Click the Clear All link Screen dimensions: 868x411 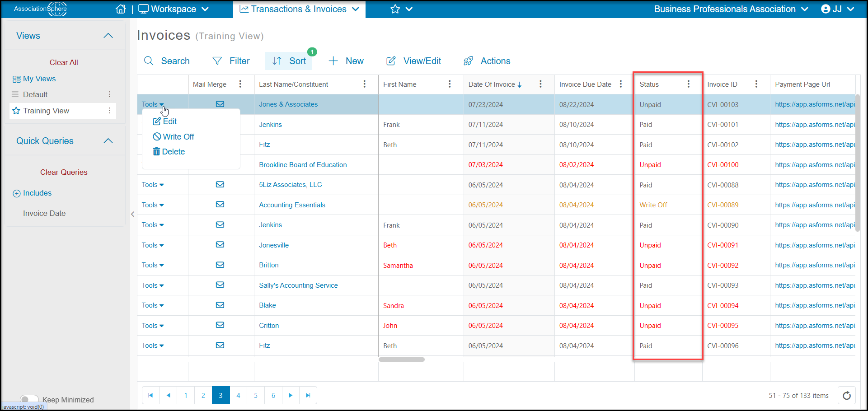pos(64,62)
